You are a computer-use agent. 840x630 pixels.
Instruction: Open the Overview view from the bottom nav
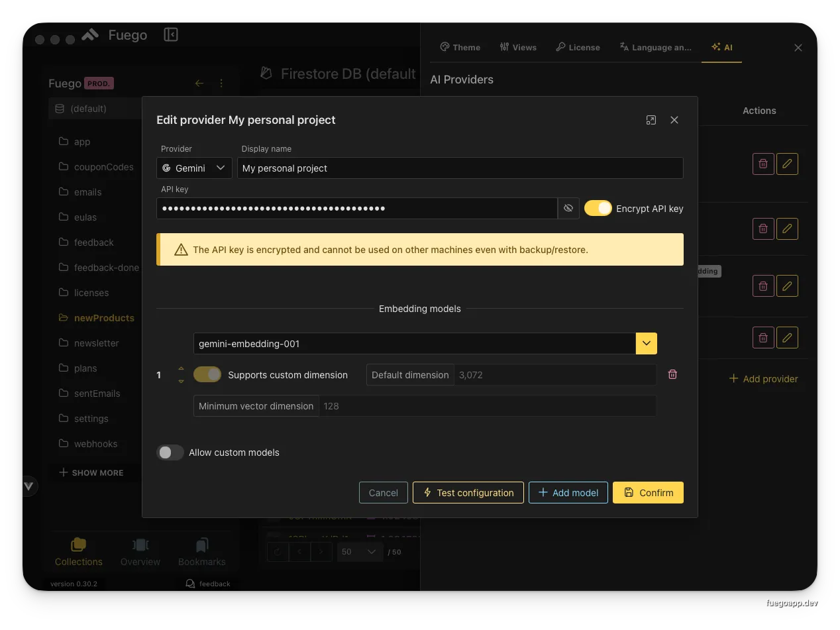(140, 552)
